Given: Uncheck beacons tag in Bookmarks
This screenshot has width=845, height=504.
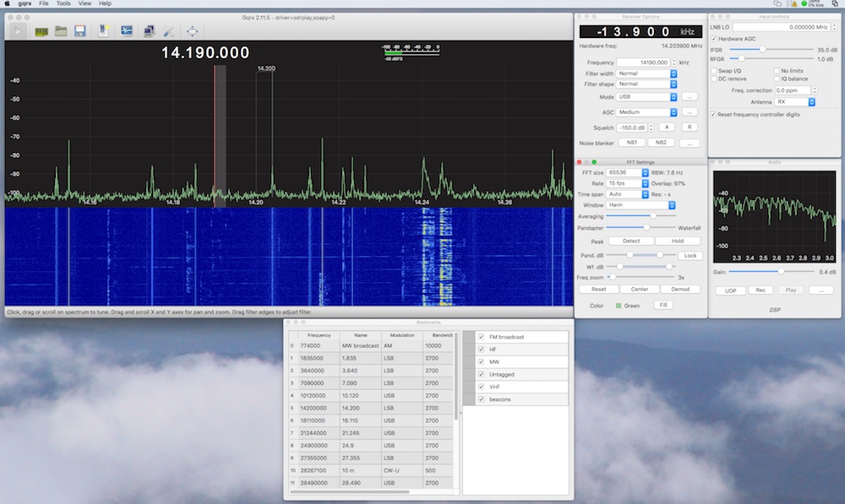Looking at the screenshot, I should pyautogui.click(x=482, y=399).
